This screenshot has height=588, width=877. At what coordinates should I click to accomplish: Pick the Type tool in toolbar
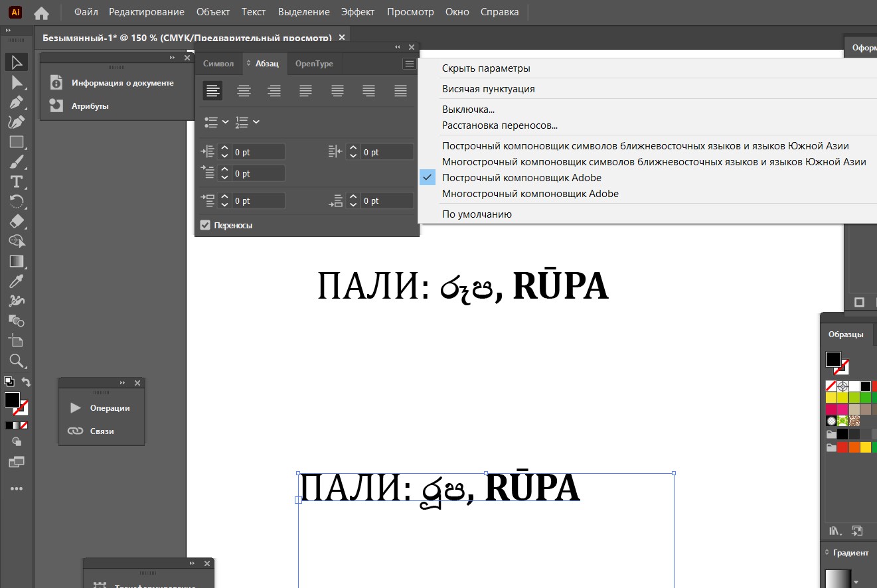17,182
